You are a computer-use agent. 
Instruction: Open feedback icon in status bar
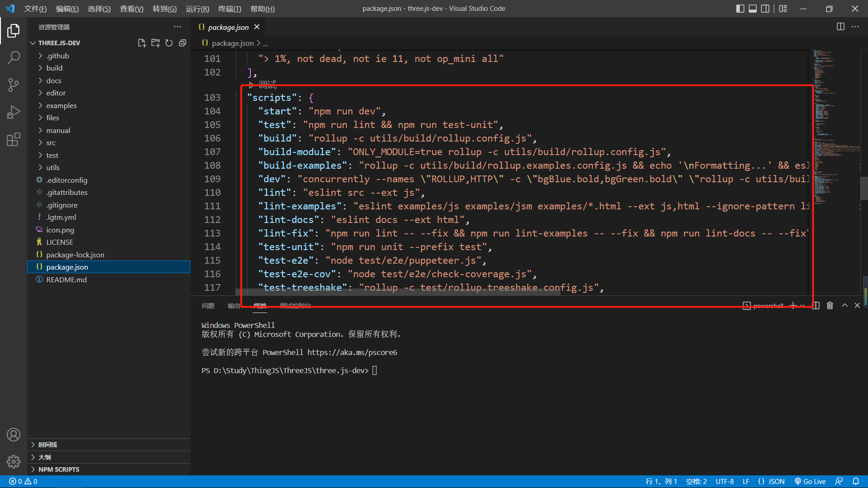click(x=839, y=482)
